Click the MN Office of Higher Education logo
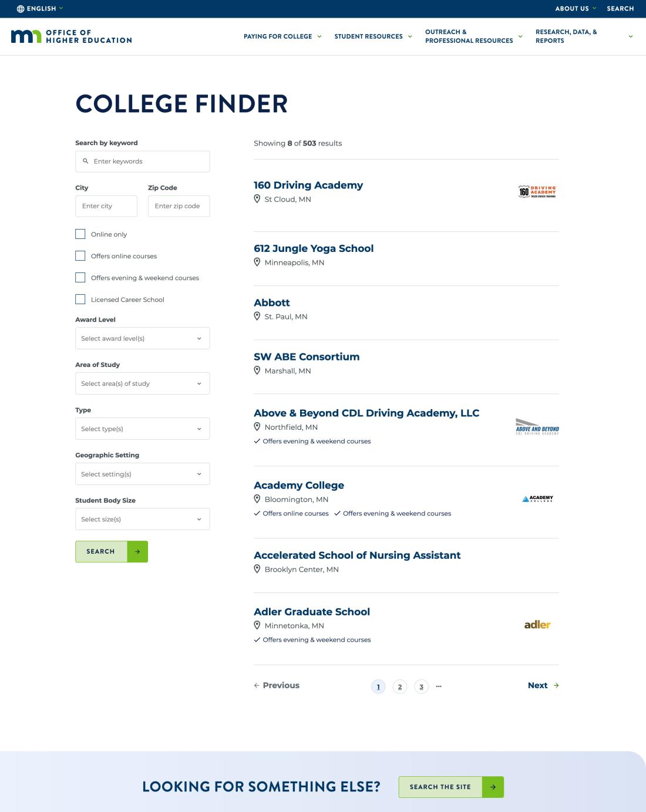This screenshot has width=646, height=812. 70,36
